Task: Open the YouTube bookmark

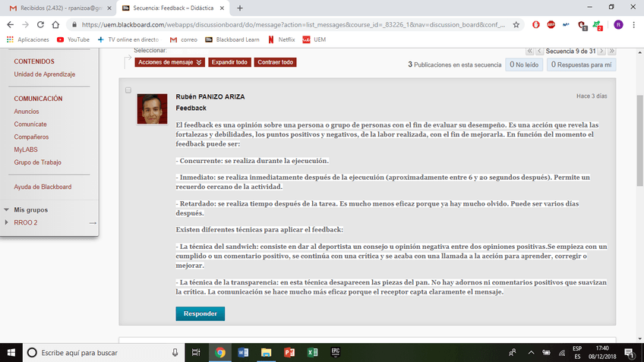Action: [73, 39]
